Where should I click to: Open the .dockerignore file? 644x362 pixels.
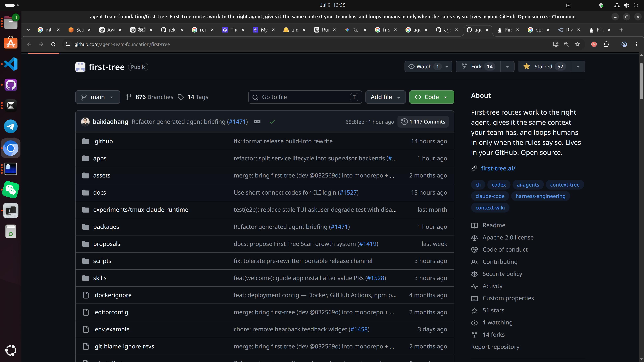[x=112, y=295]
